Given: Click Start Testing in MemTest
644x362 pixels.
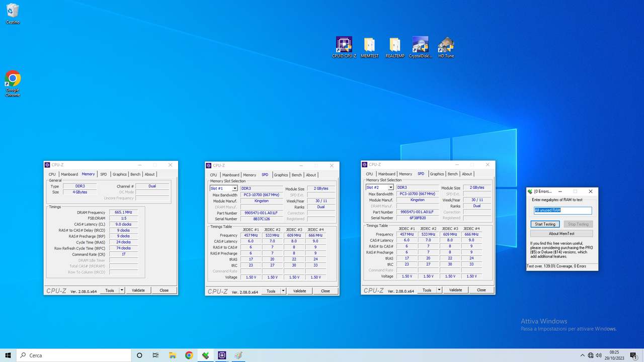Looking at the screenshot, I should [x=545, y=224].
